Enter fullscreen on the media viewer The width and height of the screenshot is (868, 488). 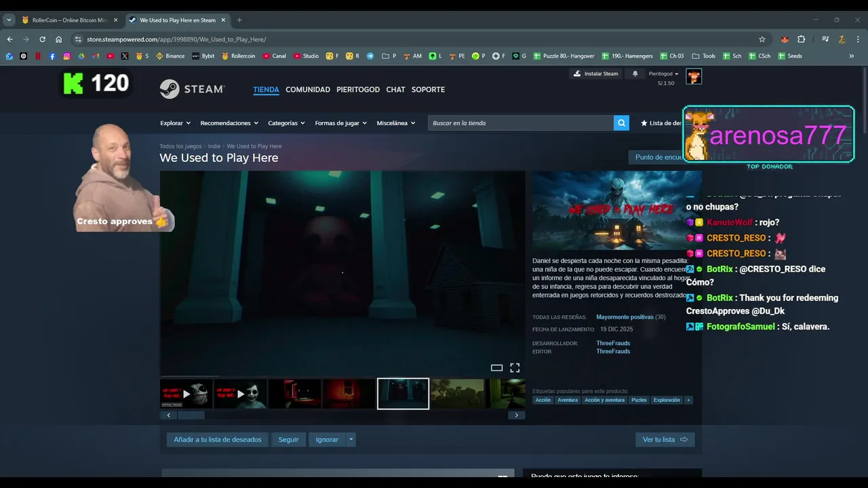point(515,367)
